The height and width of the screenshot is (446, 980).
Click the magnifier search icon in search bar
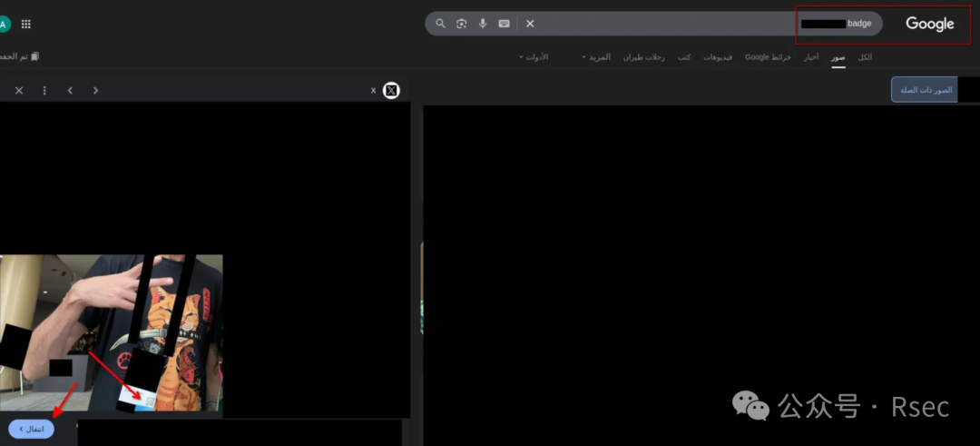pos(441,24)
